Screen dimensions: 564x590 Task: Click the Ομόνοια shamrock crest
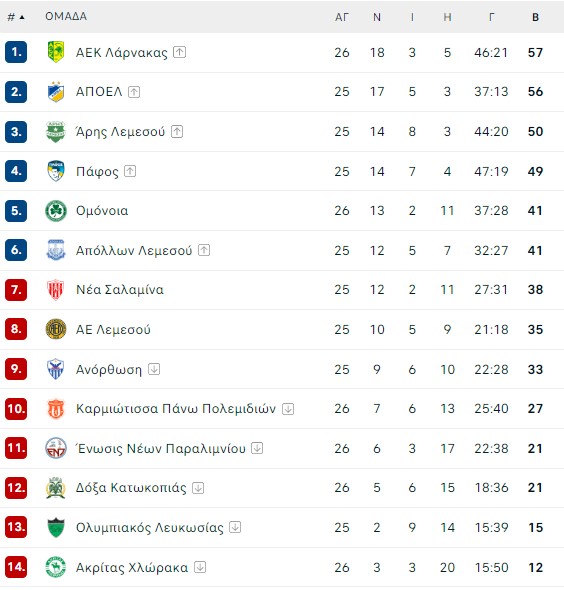click(x=56, y=211)
